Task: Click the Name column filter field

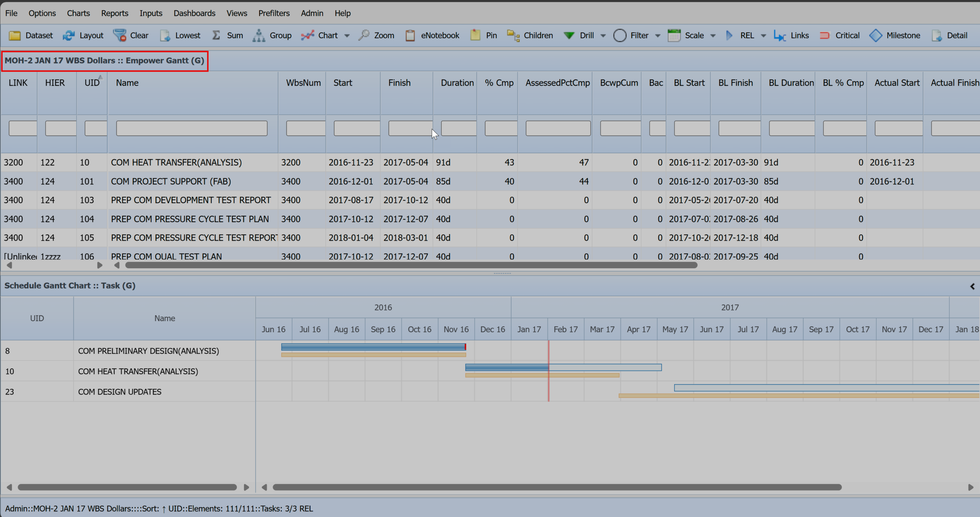Action: click(192, 128)
